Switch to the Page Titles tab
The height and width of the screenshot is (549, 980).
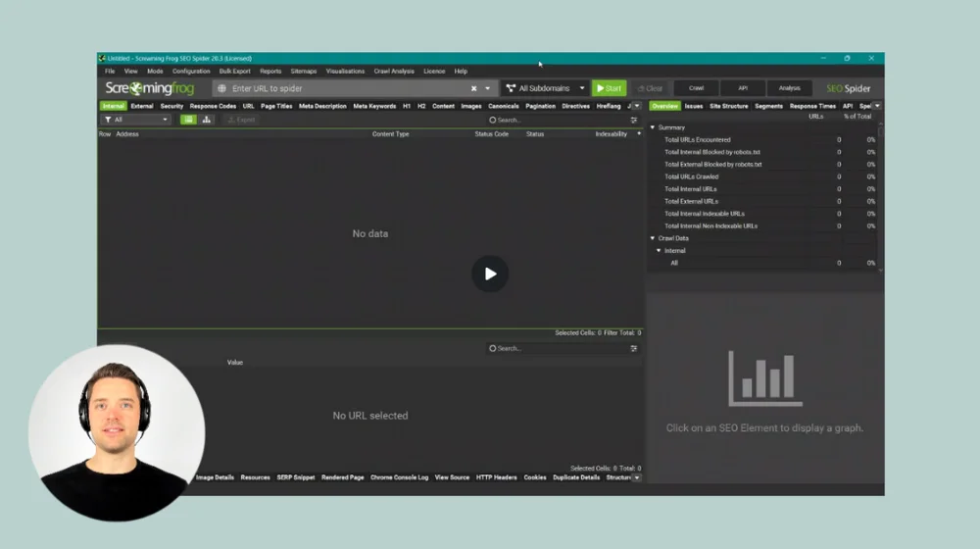pyautogui.click(x=276, y=106)
